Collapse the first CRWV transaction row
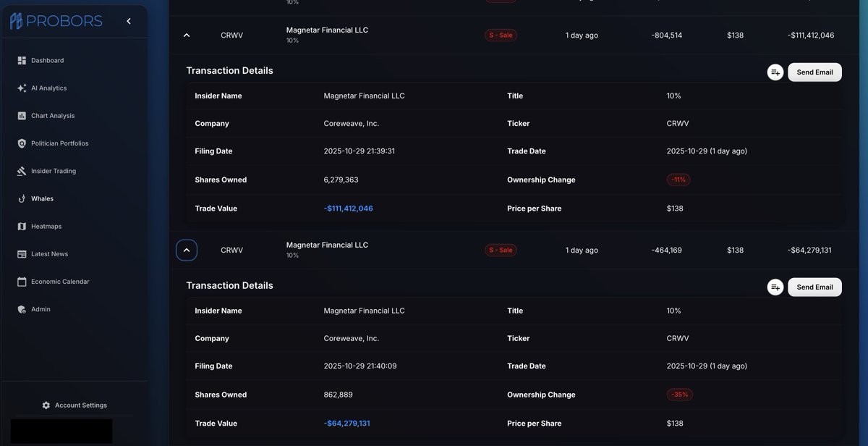 186,34
